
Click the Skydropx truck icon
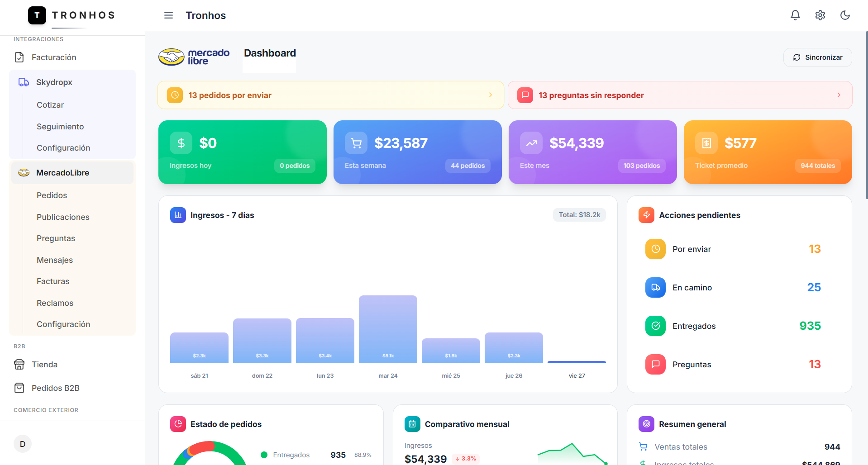click(x=24, y=82)
